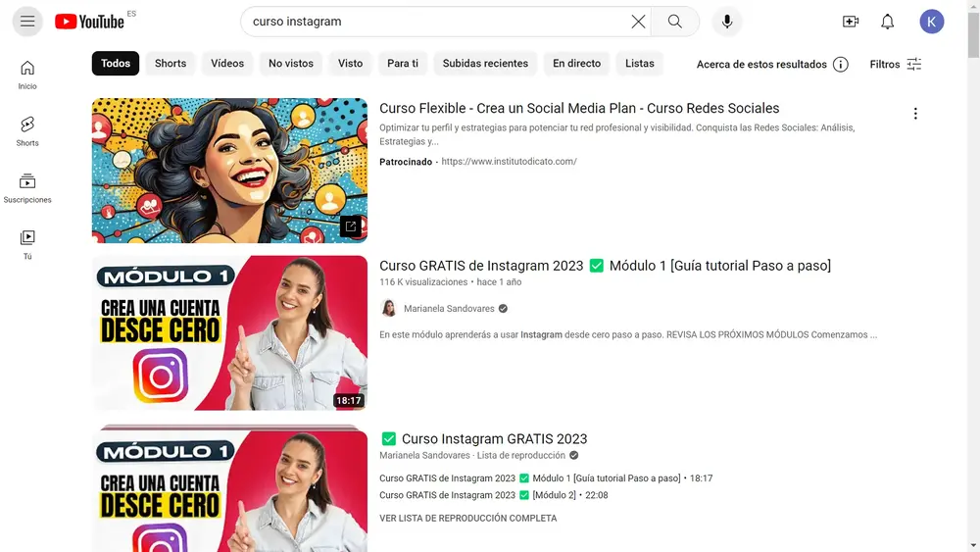Open institutodicato.com sponsored URL
Image resolution: width=980 pixels, height=552 pixels.
(509, 162)
